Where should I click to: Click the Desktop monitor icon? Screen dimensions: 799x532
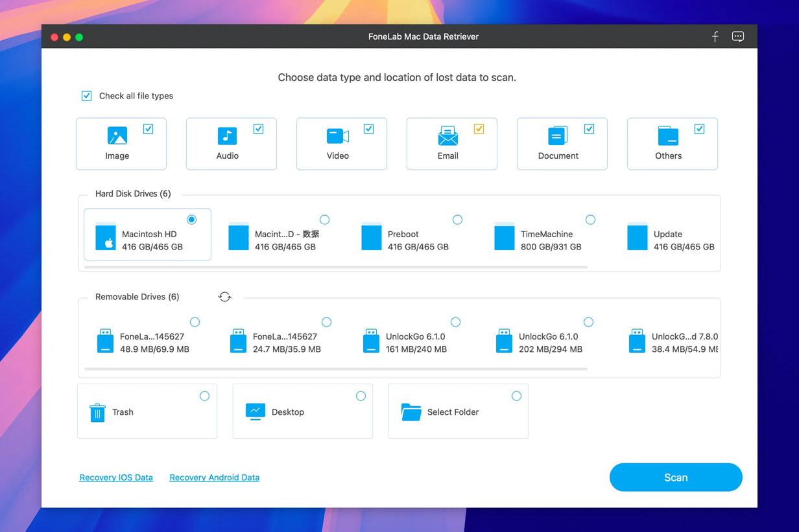(256, 412)
